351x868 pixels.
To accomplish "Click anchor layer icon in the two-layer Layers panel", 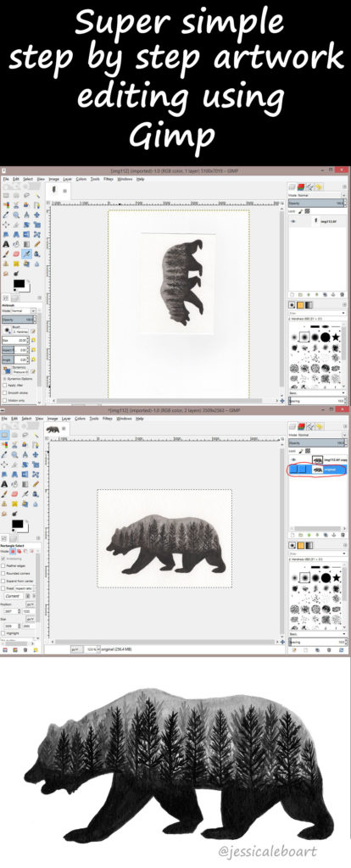I will [x=334, y=535].
